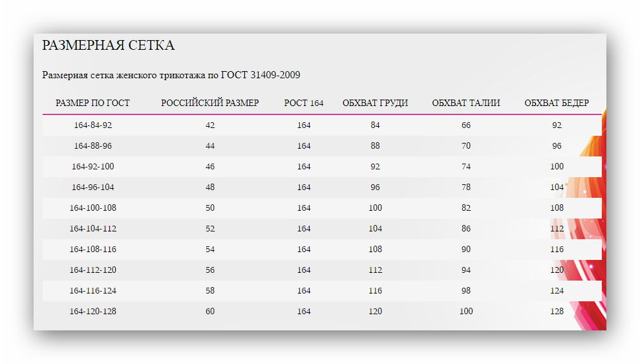Click the РОССИЙСКИЙ РАЗМЕР column header
This screenshot has width=640, height=364.
[x=210, y=103]
